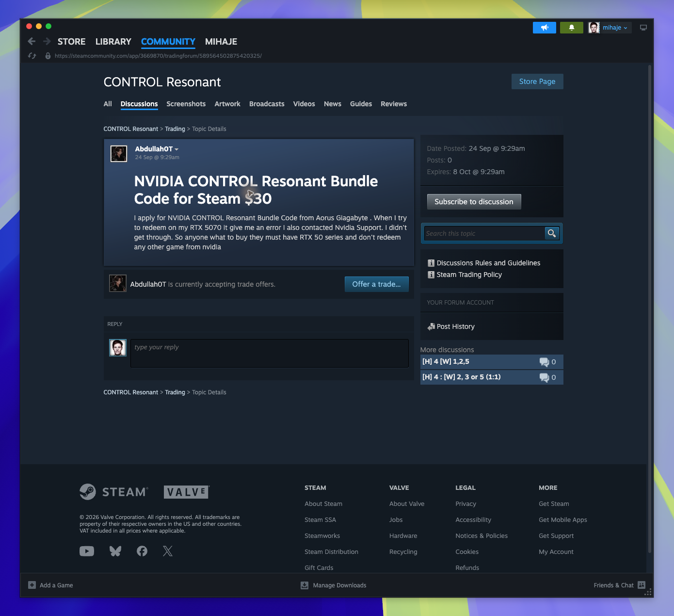Image resolution: width=674 pixels, height=616 pixels.
Task: Open the X icon in the footer
Action: [168, 551]
